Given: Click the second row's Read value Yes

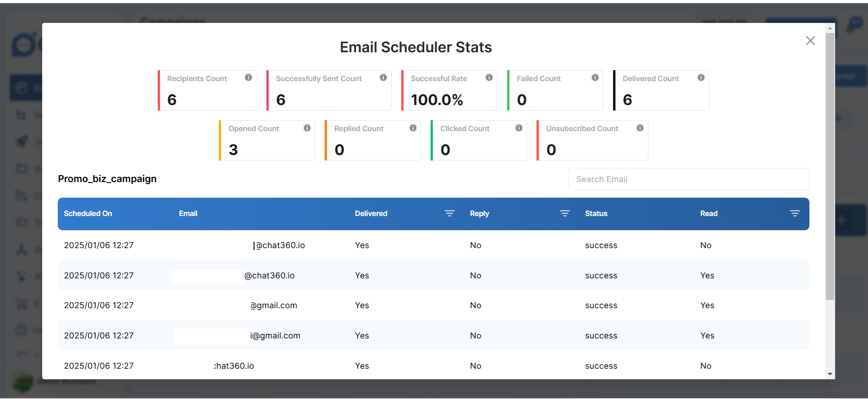Looking at the screenshot, I should point(707,276).
